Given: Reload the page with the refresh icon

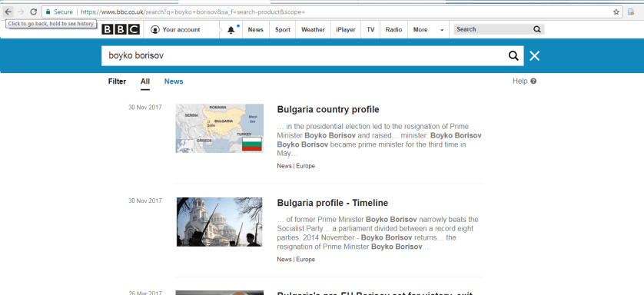Looking at the screenshot, I should 34,12.
